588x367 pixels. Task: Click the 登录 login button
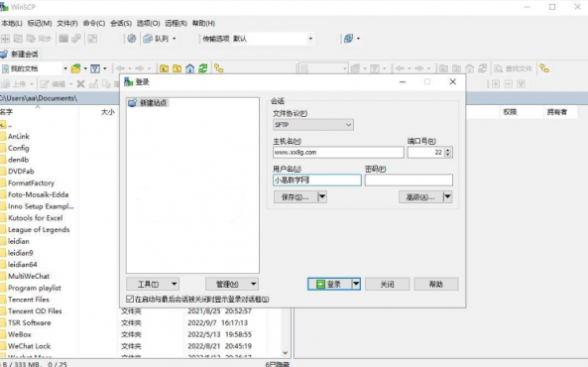pos(330,284)
